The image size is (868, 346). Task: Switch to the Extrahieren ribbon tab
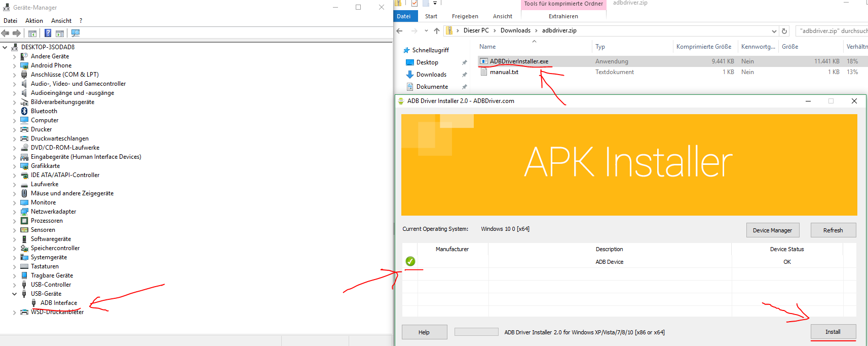tap(563, 16)
